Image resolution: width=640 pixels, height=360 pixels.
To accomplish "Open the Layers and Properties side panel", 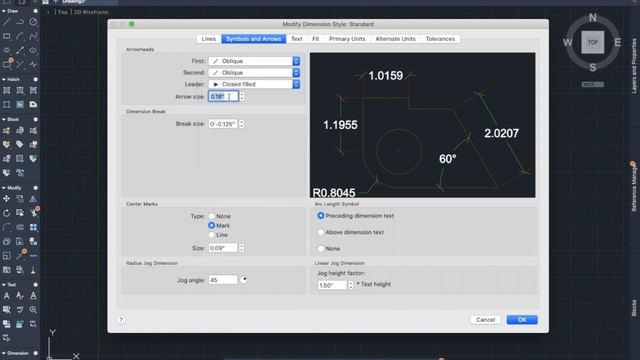I will [x=634, y=66].
